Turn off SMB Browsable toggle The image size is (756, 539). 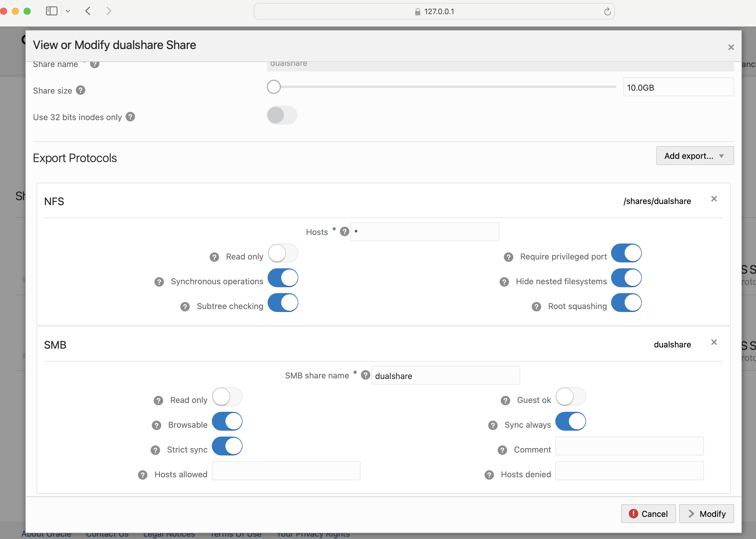coord(227,422)
